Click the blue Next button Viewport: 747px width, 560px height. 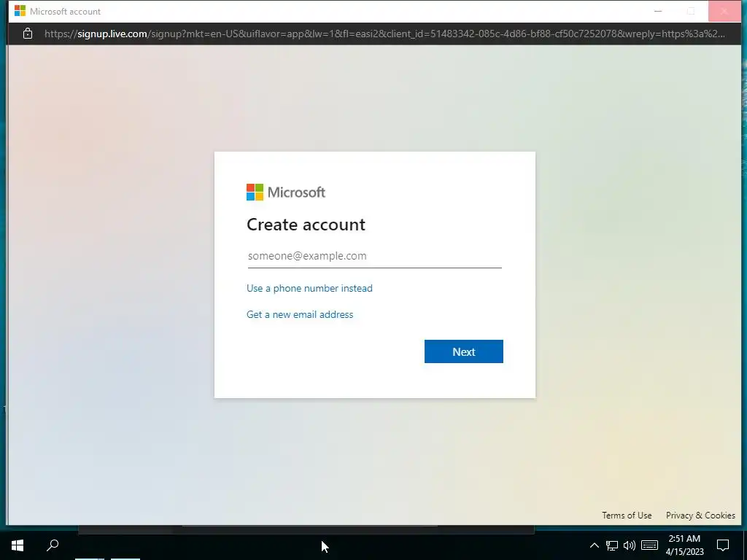coord(463,351)
